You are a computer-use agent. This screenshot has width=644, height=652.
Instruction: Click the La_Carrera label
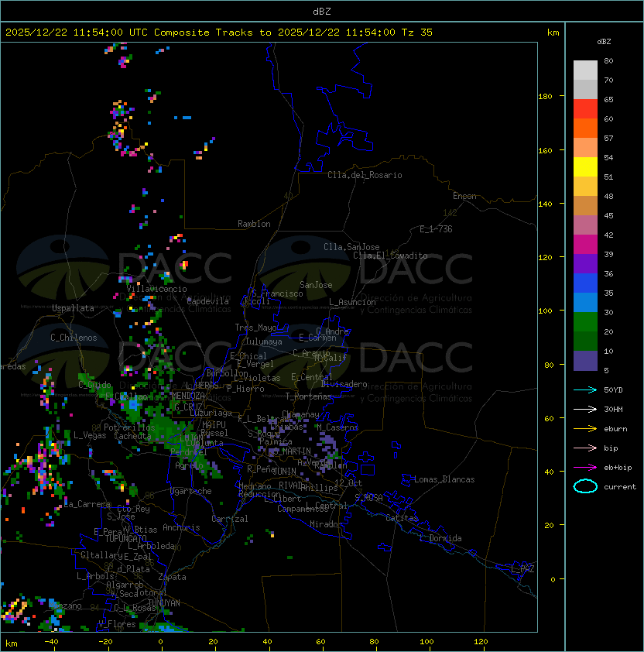[87, 504]
